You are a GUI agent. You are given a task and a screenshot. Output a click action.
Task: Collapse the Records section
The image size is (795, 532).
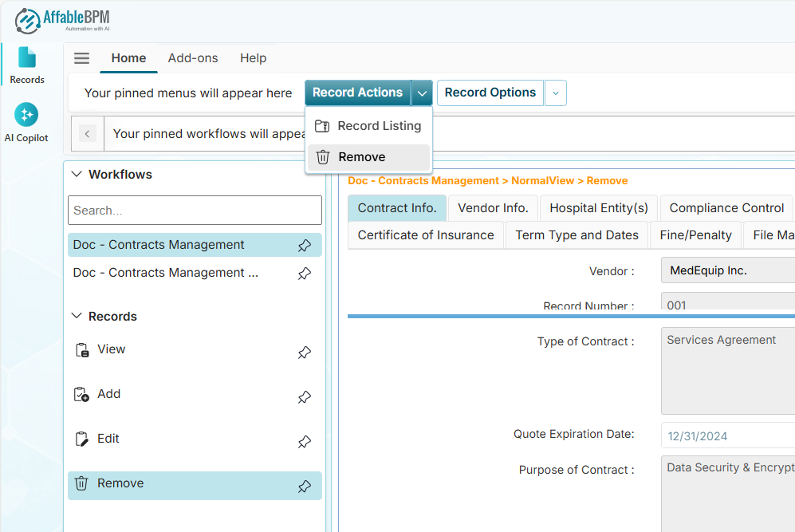tap(77, 317)
